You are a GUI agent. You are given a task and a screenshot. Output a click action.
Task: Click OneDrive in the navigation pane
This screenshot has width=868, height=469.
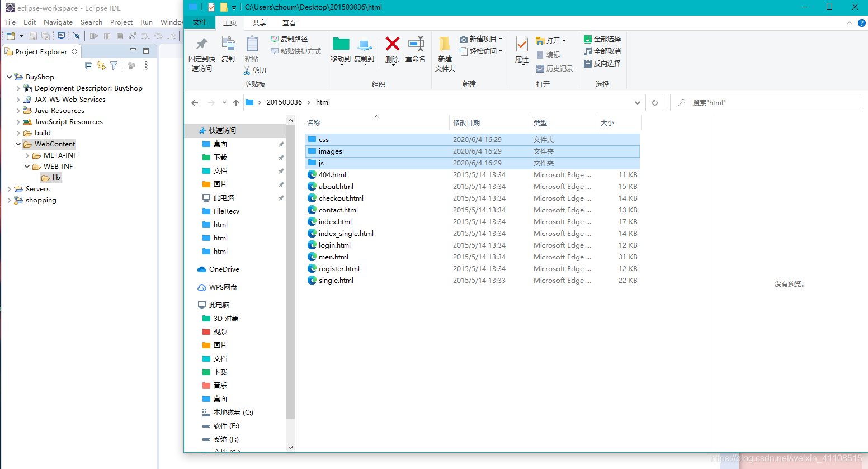tap(224, 269)
